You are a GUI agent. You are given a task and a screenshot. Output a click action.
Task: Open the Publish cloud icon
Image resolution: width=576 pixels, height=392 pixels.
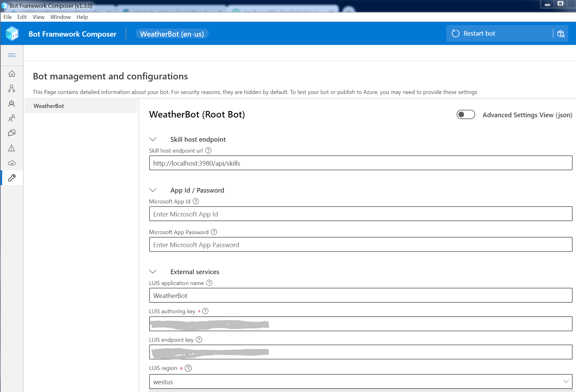[x=12, y=163]
